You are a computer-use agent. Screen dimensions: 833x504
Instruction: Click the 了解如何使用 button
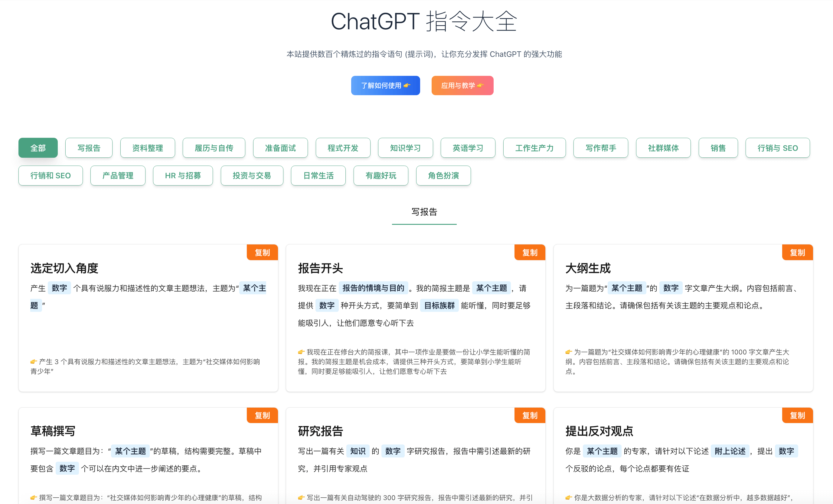coord(385,86)
